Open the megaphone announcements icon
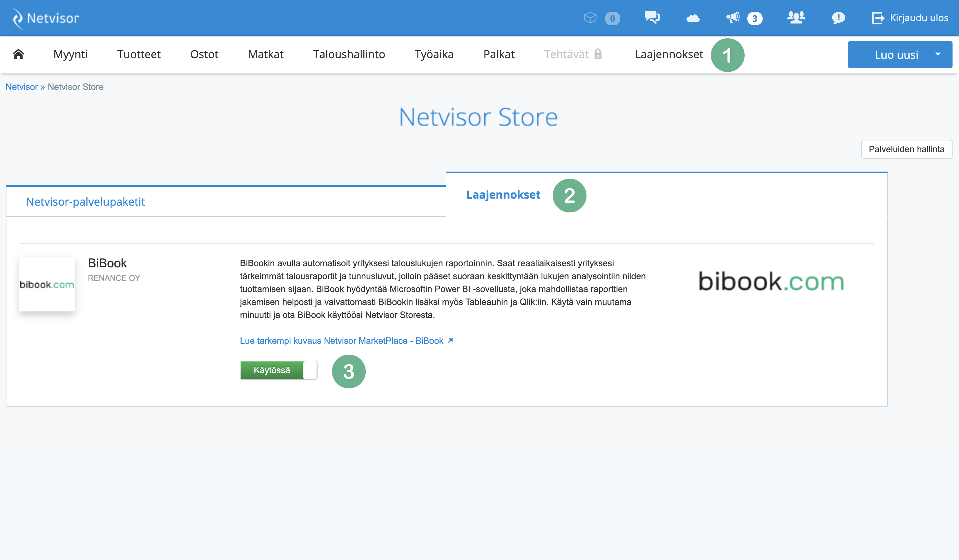The image size is (959, 560). pyautogui.click(x=733, y=18)
